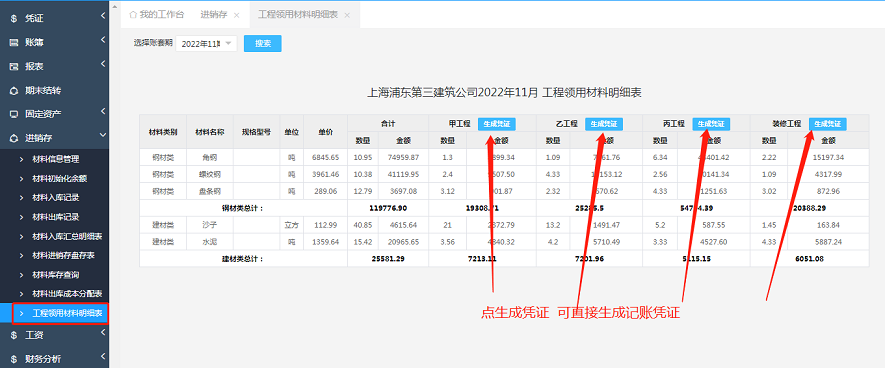Image resolution: width=885 pixels, height=368 pixels.
Task: Click the 材料类别 column header
Action: 163,132
